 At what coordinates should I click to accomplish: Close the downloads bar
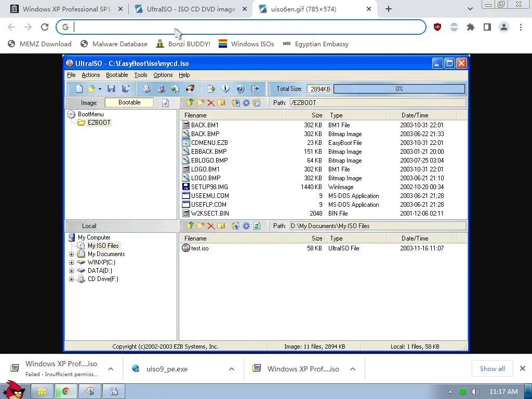click(x=523, y=368)
